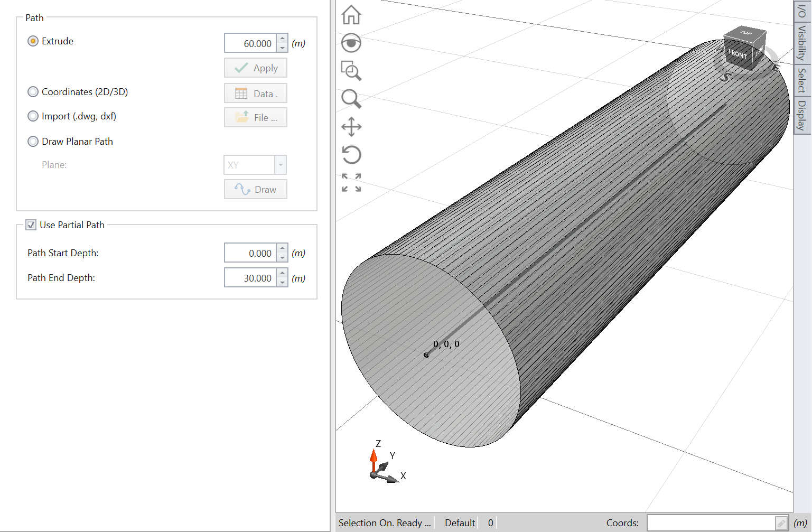Image resolution: width=812 pixels, height=532 pixels.
Task: Select the zoom window tool icon
Action: click(x=351, y=71)
